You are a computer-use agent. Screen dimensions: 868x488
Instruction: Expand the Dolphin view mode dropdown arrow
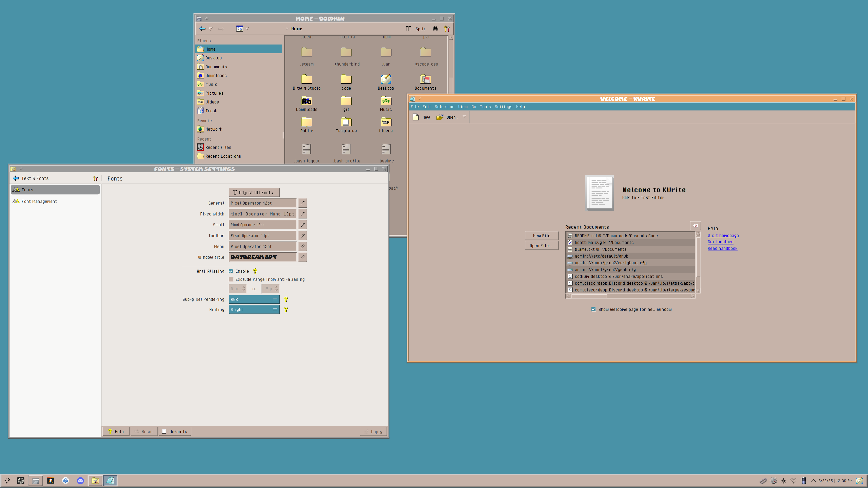247,29
